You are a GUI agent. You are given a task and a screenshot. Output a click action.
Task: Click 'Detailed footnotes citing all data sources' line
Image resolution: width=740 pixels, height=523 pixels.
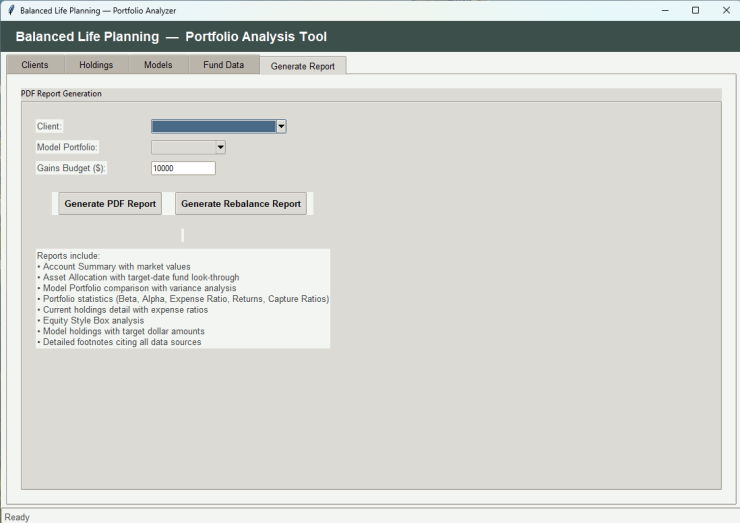(x=119, y=342)
